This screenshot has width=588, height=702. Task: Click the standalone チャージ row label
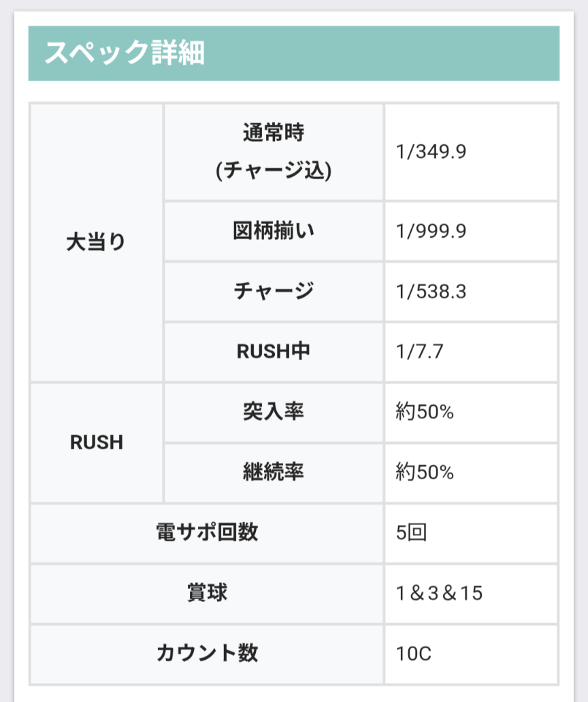click(x=274, y=291)
